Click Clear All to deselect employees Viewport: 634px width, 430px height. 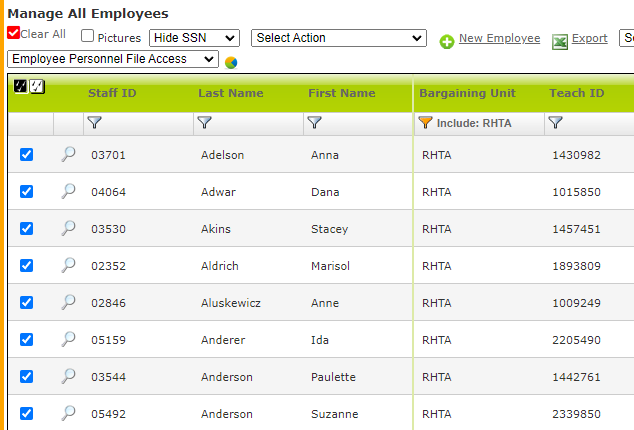tap(42, 34)
